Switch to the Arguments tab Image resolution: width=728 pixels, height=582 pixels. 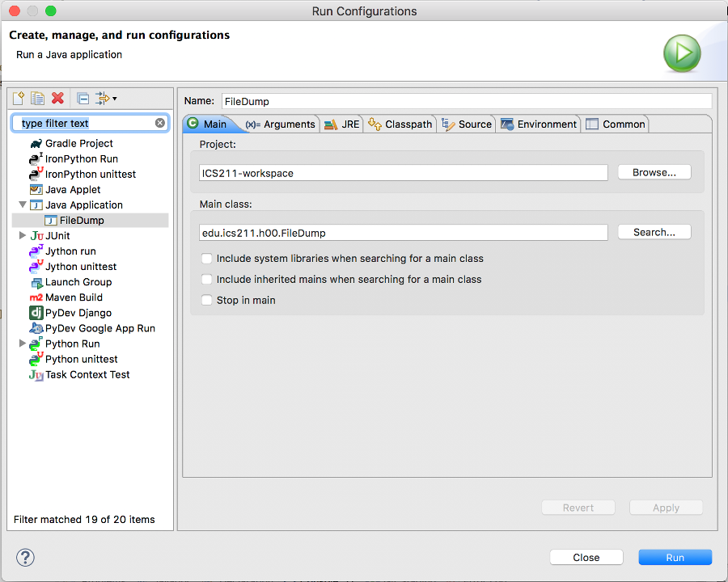287,124
